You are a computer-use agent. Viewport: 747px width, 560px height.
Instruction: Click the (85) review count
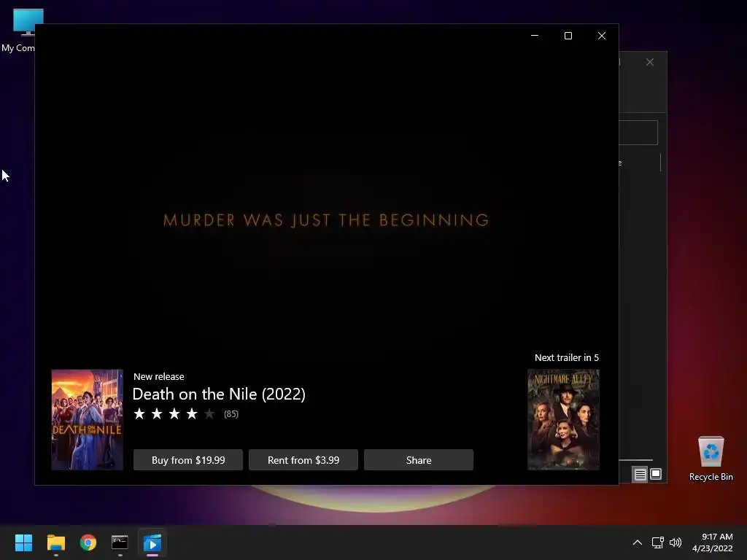[x=231, y=414]
